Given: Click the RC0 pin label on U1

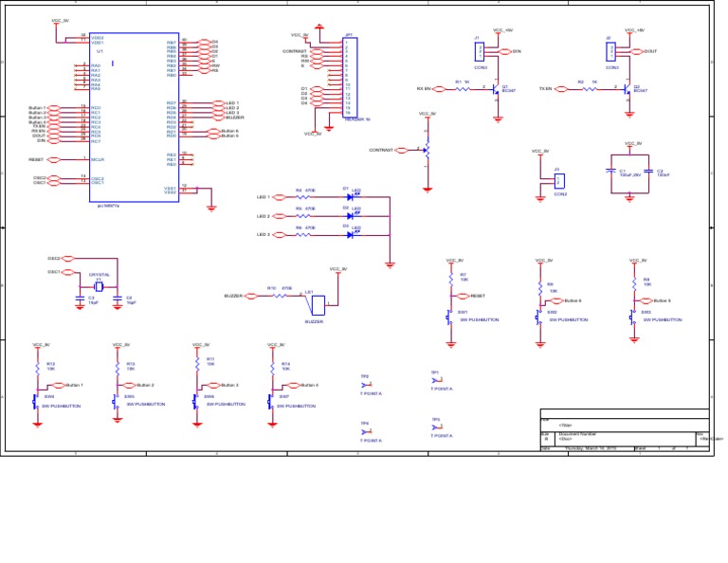Looking at the screenshot, I should click(x=96, y=108).
